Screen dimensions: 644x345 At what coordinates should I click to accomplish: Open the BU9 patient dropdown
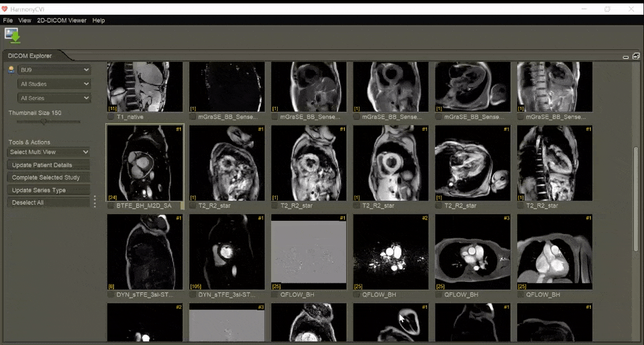(54, 70)
